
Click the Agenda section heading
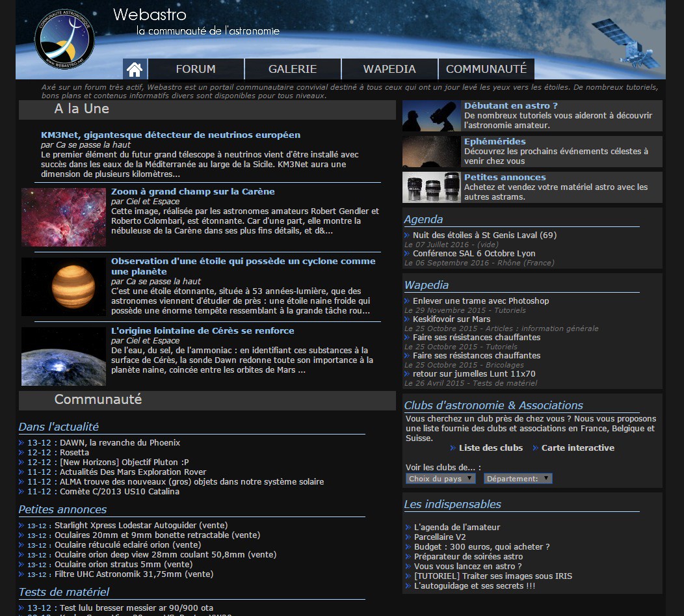coord(423,219)
